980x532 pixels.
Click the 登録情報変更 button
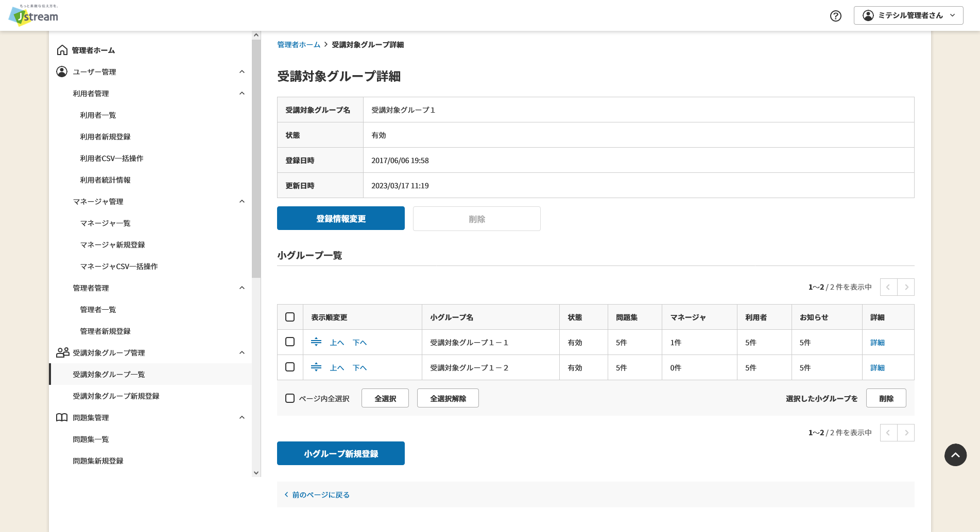[341, 218]
